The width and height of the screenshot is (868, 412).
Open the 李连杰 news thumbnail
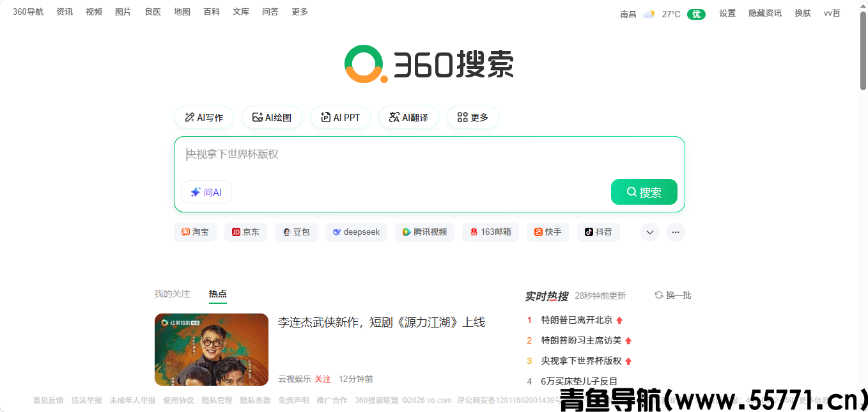[x=212, y=349]
